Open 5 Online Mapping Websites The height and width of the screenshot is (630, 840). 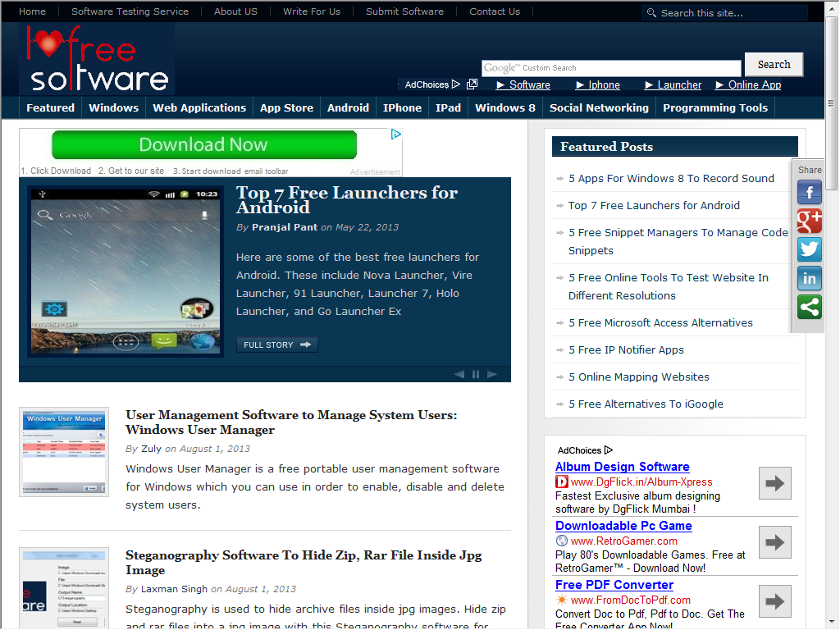tap(638, 377)
